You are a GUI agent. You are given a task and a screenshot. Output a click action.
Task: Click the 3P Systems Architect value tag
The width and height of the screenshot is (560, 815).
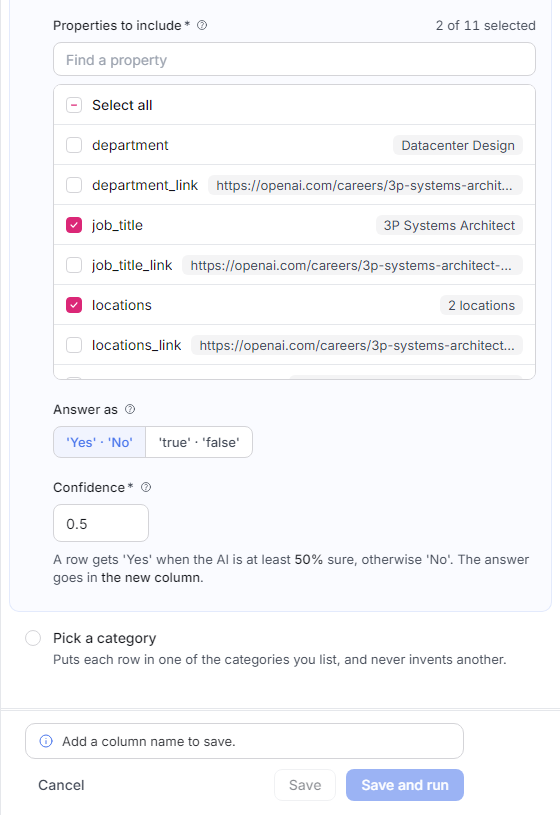tap(449, 226)
